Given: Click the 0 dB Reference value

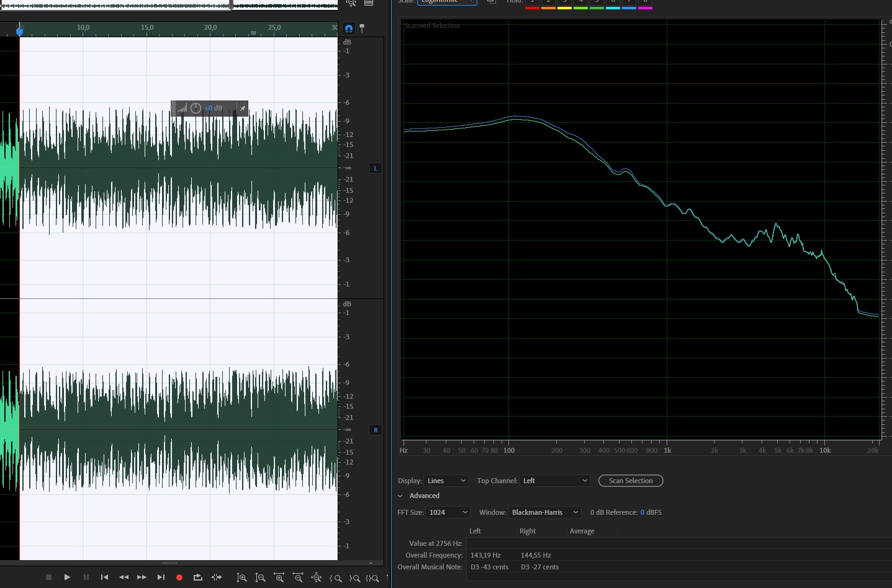Looking at the screenshot, I should point(642,512).
